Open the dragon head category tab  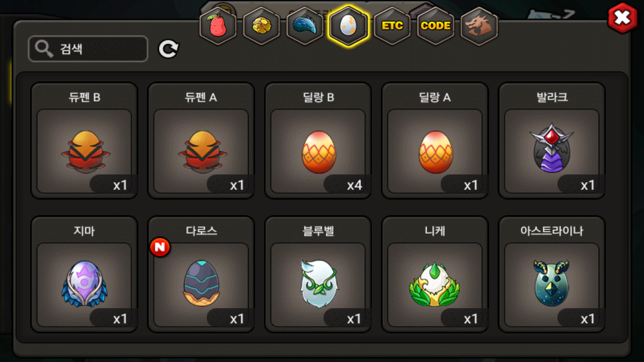478,26
